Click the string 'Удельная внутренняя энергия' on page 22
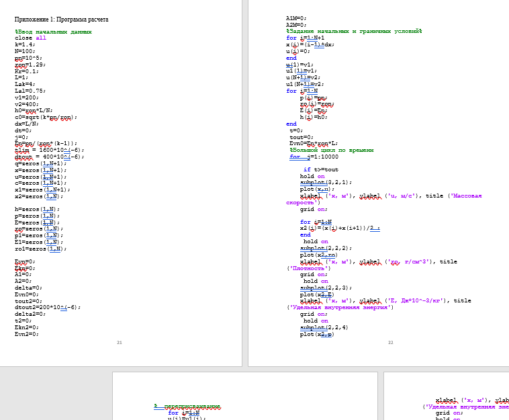Image resolution: width=509 pixels, height=420 pixels. coord(340,307)
